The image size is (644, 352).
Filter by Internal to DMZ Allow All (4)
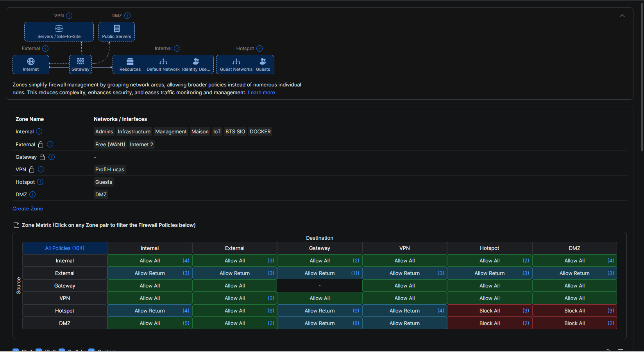574,260
